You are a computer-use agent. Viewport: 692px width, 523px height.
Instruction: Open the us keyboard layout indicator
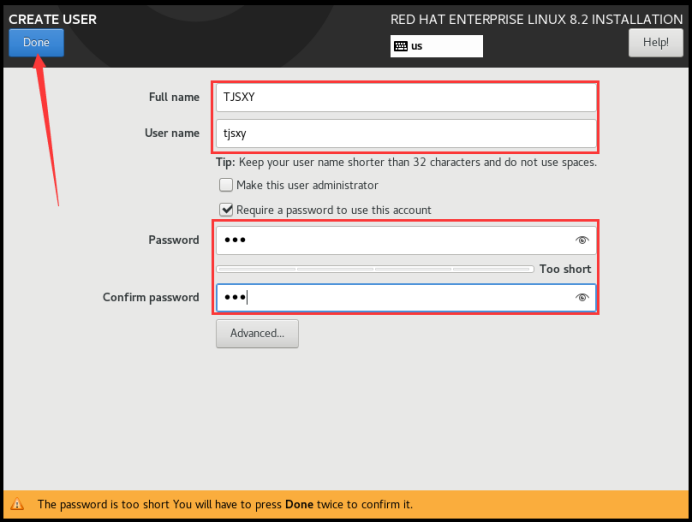click(436, 46)
